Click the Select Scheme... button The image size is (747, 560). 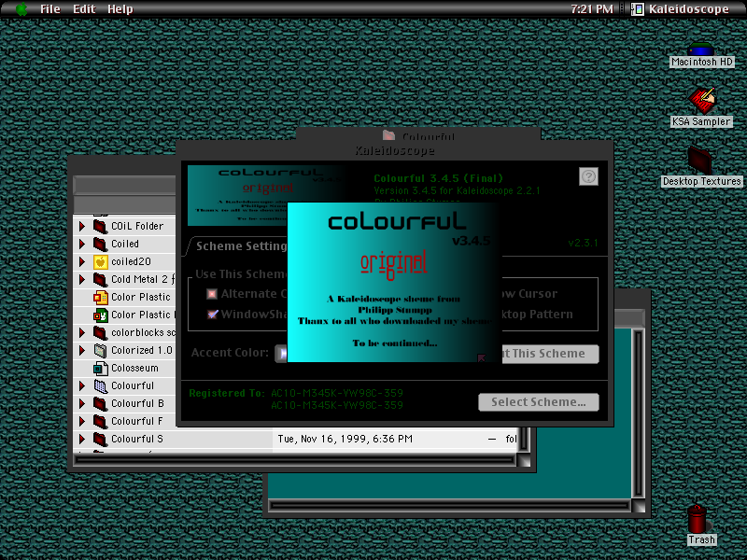coord(539,402)
